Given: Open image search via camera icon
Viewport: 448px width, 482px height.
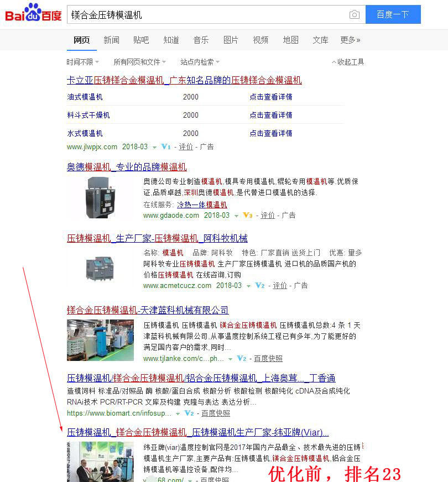Looking at the screenshot, I should 354,14.
